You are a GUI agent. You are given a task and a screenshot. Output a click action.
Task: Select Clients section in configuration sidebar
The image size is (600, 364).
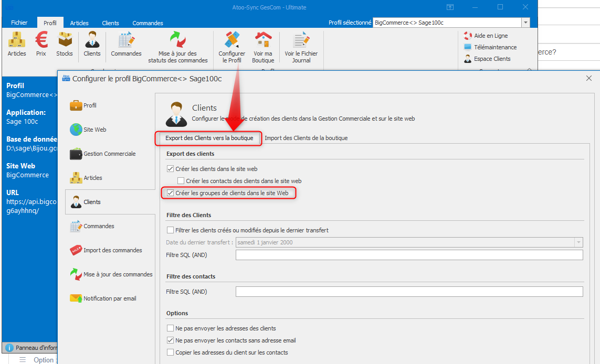coord(110,202)
